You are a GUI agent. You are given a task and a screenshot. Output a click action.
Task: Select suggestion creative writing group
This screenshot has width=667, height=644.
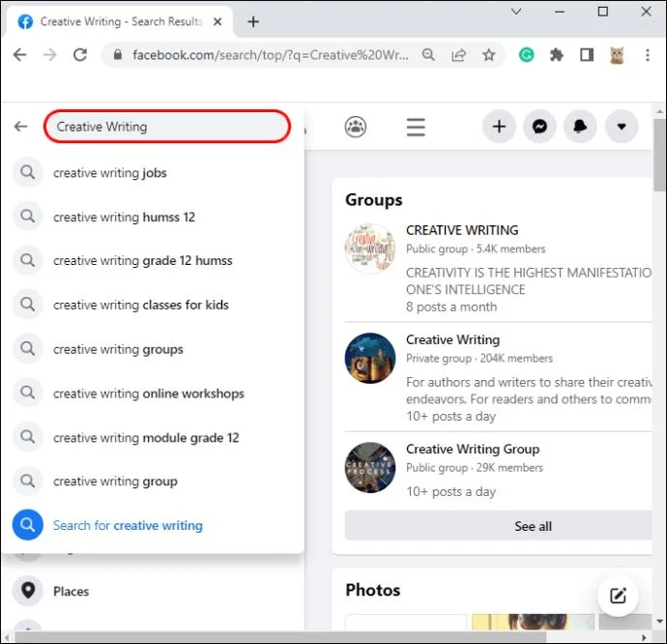153,482
